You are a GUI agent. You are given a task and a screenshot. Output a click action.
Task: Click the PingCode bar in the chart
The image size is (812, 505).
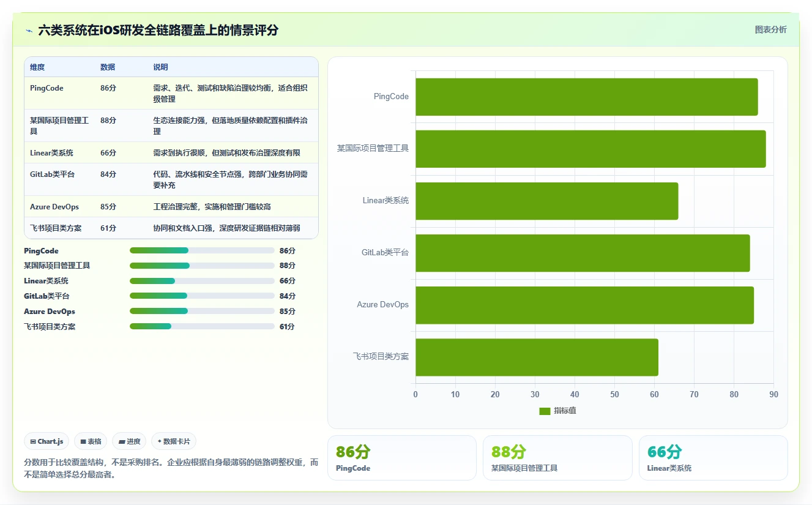pos(586,97)
